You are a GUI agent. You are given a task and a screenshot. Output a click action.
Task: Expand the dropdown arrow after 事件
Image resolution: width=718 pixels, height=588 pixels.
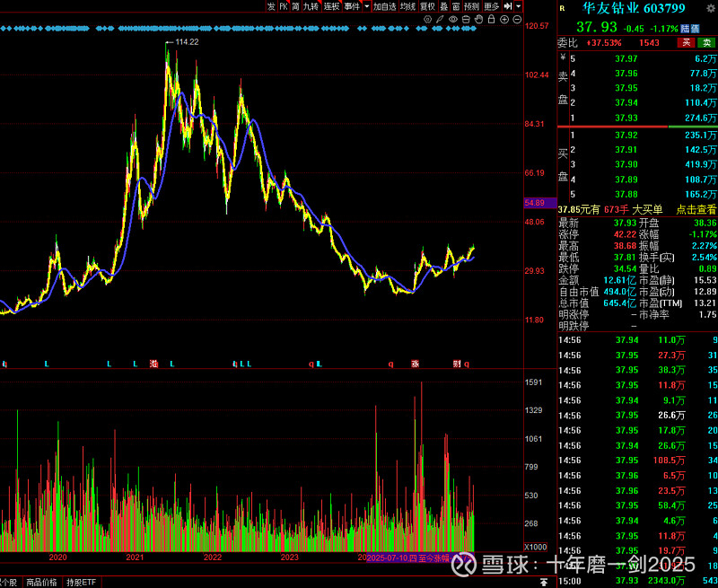366,6
